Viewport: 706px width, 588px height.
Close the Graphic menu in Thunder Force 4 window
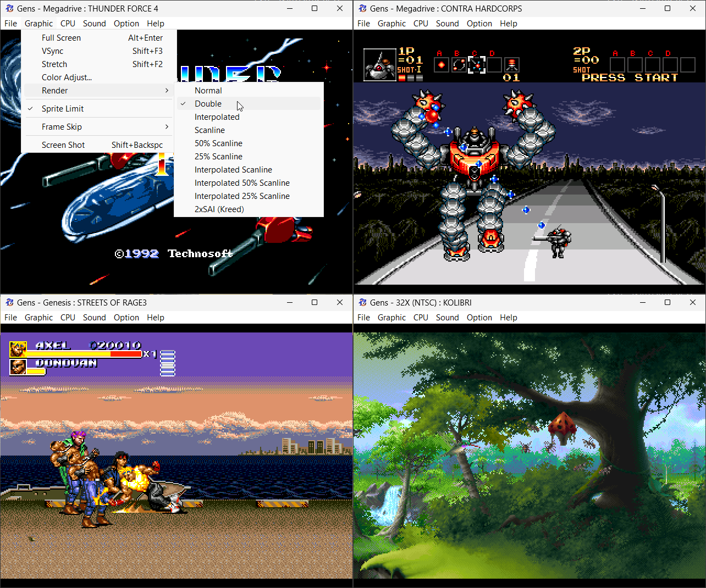38,23
